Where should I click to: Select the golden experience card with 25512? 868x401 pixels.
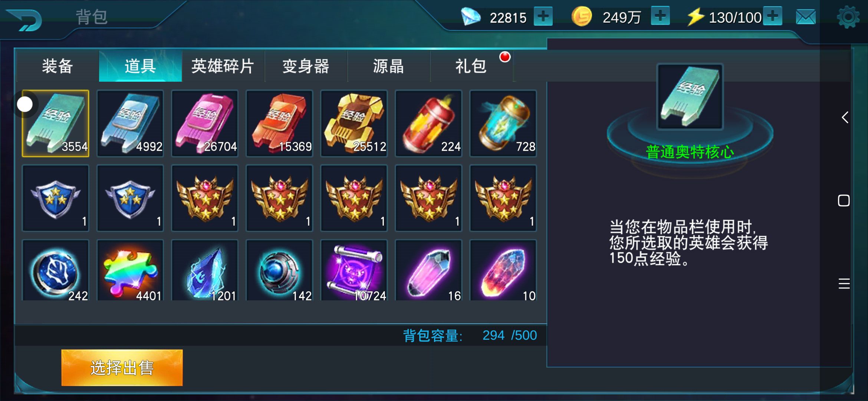point(354,123)
